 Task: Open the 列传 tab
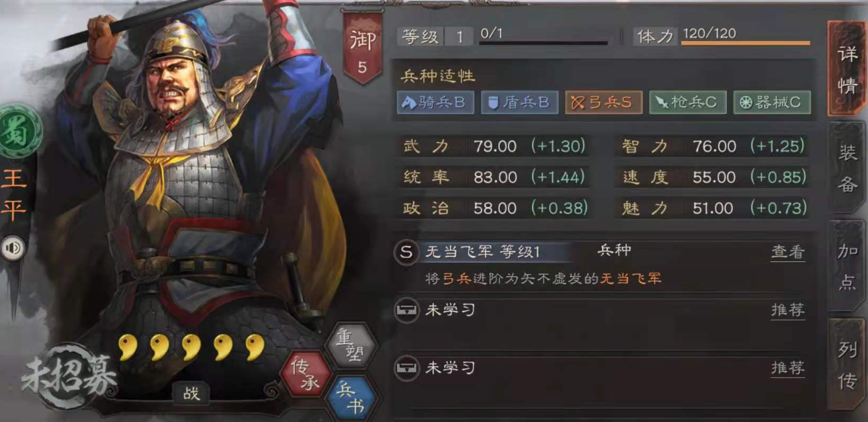tap(847, 365)
